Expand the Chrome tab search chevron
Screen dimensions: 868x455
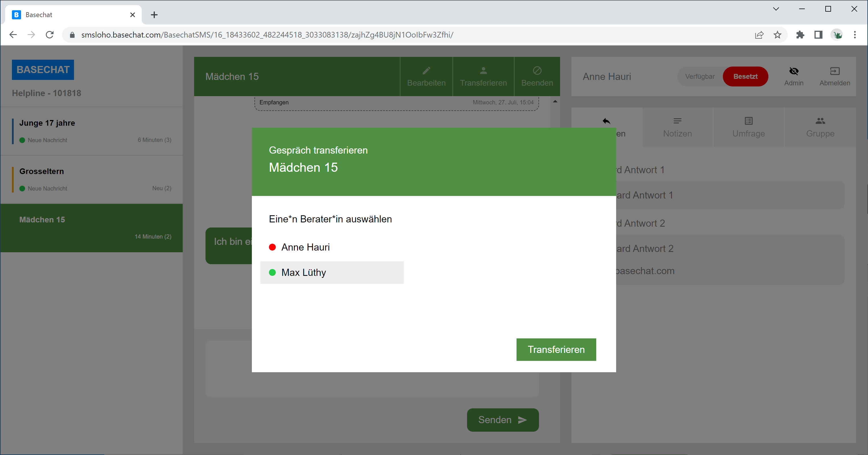pos(776,9)
